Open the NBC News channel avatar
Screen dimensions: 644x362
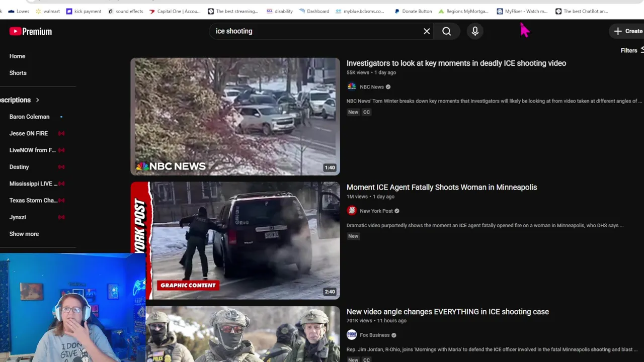(351, 86)
